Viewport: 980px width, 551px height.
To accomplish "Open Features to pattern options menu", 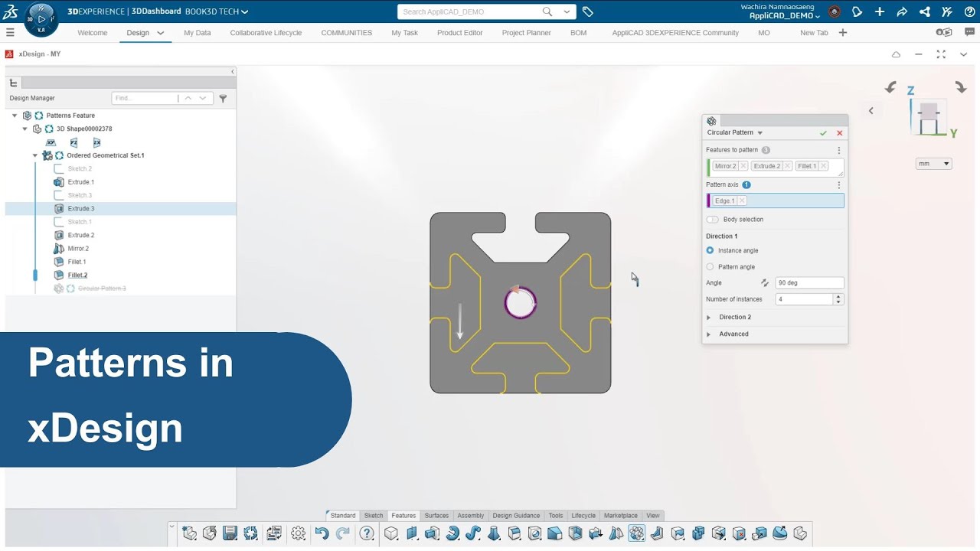I will (839, 151).
